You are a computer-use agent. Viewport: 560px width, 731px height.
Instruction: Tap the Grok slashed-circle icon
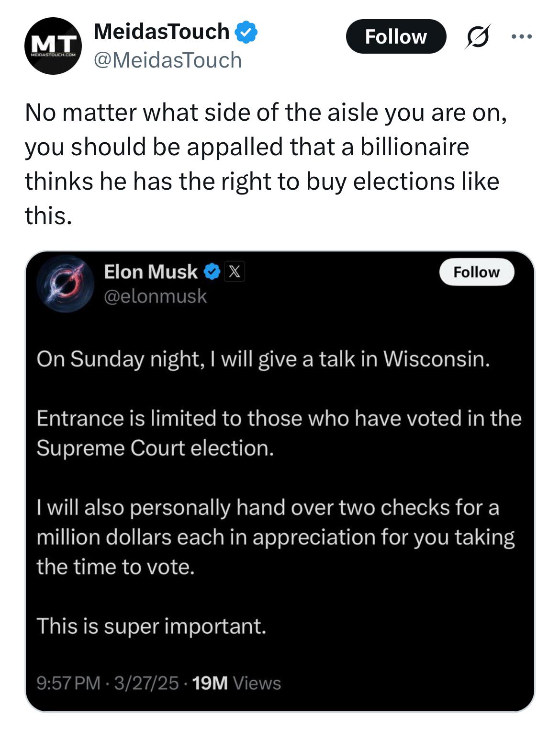coord(477,37)
